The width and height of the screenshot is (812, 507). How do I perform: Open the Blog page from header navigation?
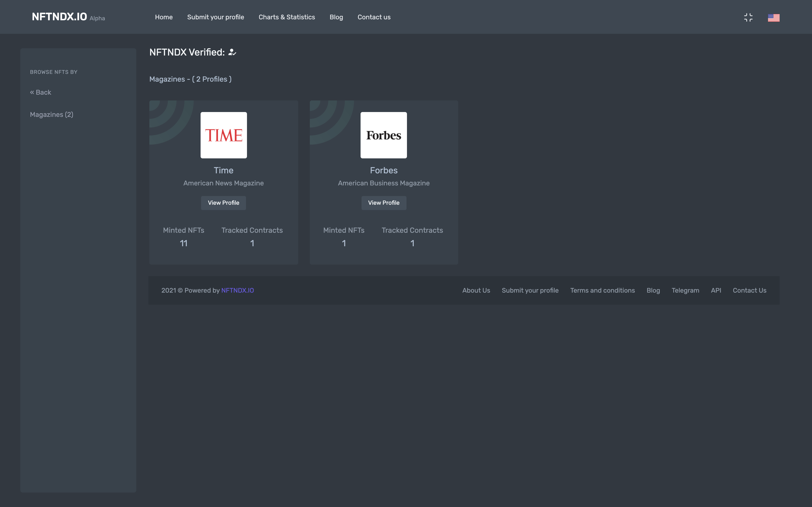tap(336, 17)
